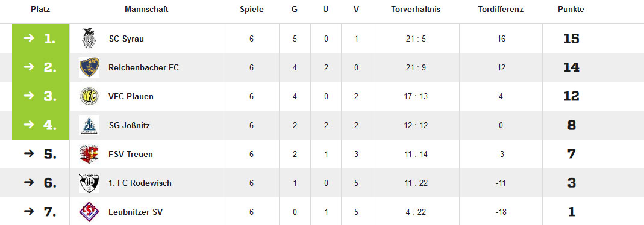Screen dimensions: 644x225
Task: Click the Leubnitzer SV diamond logo
Action: coord(89,212)
